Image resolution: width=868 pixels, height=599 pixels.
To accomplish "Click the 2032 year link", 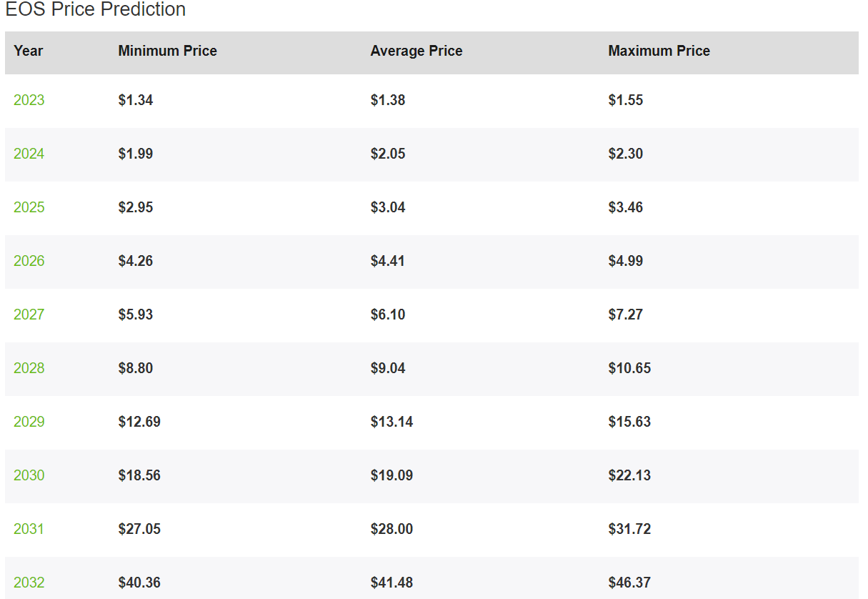I will point(29,583).
